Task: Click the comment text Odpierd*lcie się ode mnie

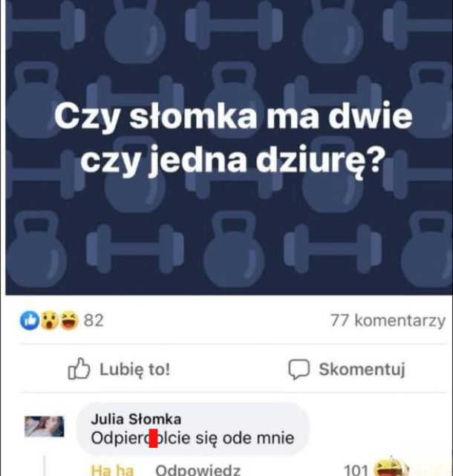Action: (192, 438)
